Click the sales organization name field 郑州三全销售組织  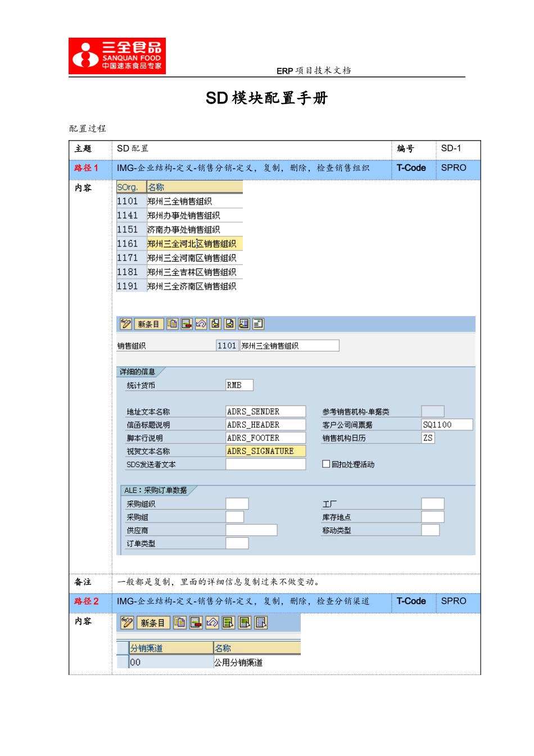pos(289,345)
